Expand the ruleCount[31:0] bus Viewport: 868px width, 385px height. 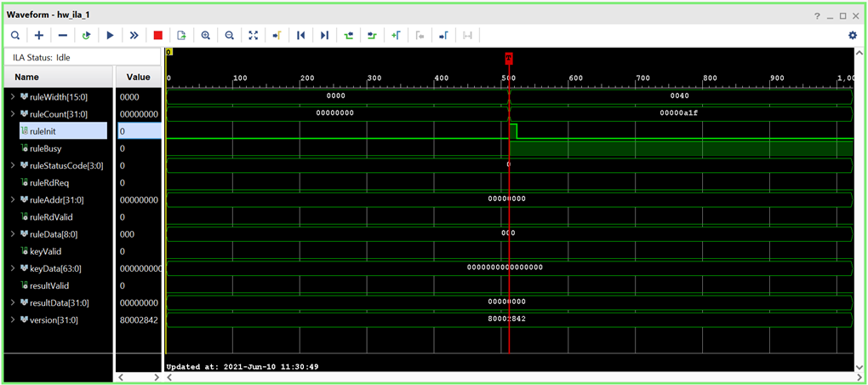(13, 114)
